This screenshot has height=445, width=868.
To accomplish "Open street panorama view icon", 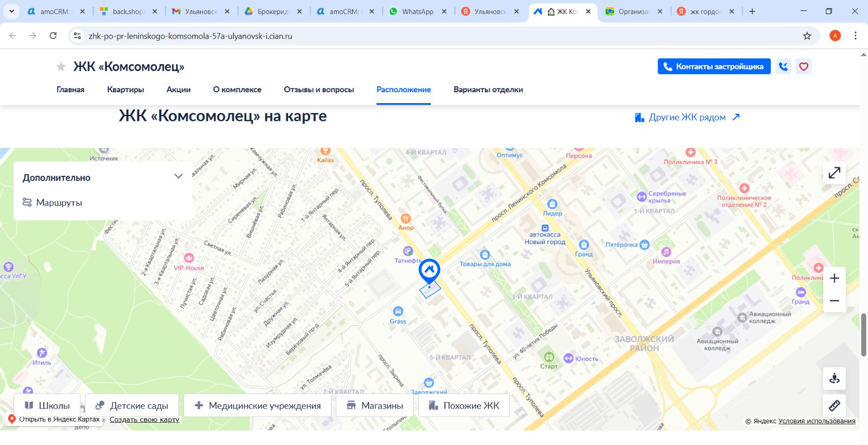I will point(834,378).
